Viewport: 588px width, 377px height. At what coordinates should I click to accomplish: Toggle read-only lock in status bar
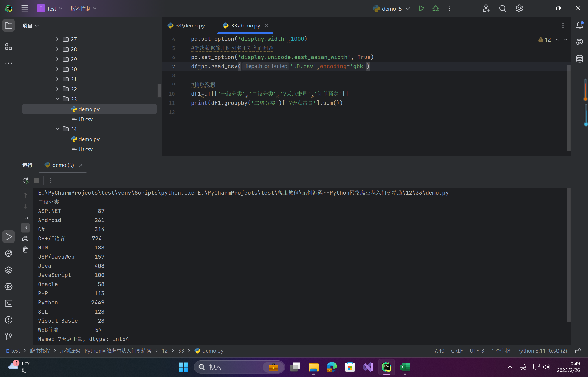coord(578,351)
